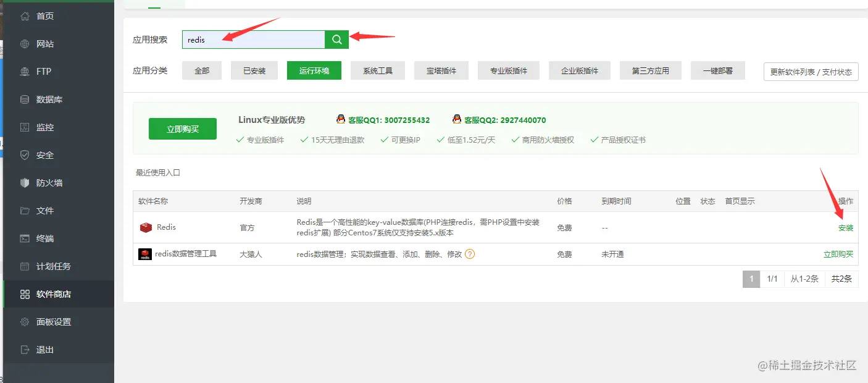Image resolution: width=868 pixels, height=383 pixels.
Task: Click 共2条 pagination total
Action: click(x=841, y=279)
